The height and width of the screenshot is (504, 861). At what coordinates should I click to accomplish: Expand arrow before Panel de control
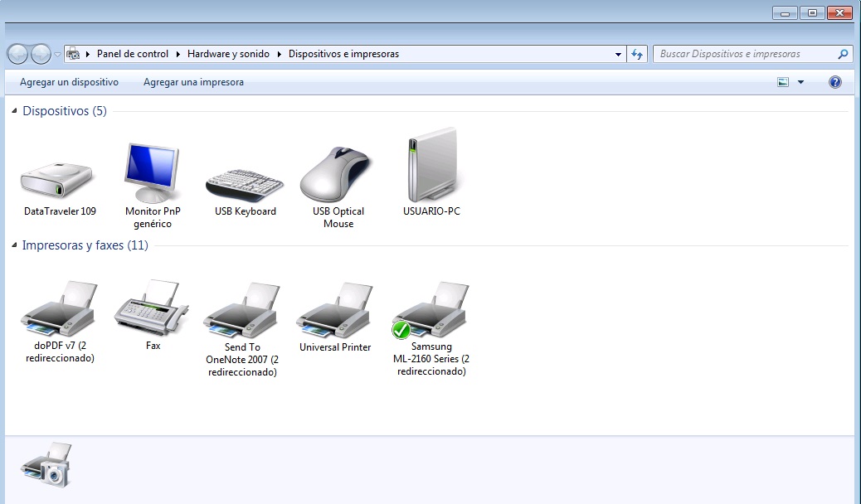[x=87, y=54]
